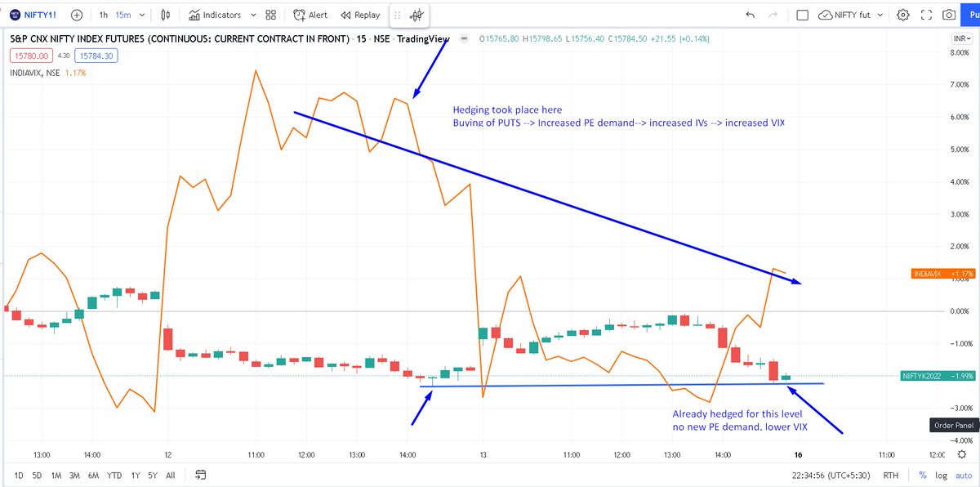Grab the floating toolbar drag handle
Image resolution: width=980 pixels, height=487 pixels.
coord(398,15)
